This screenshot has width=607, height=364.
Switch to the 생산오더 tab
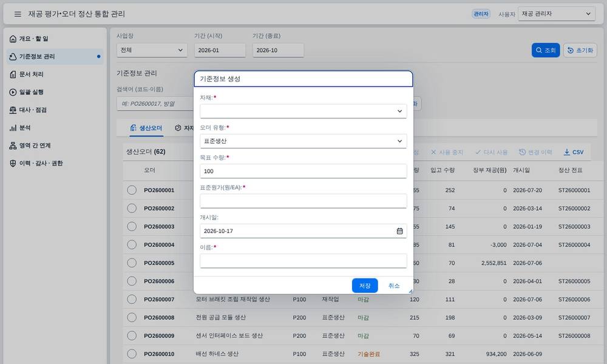coord(146,128)
